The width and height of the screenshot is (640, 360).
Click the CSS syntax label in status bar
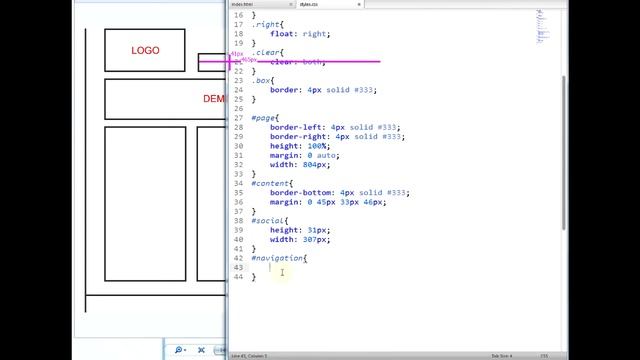coord(544,356)
